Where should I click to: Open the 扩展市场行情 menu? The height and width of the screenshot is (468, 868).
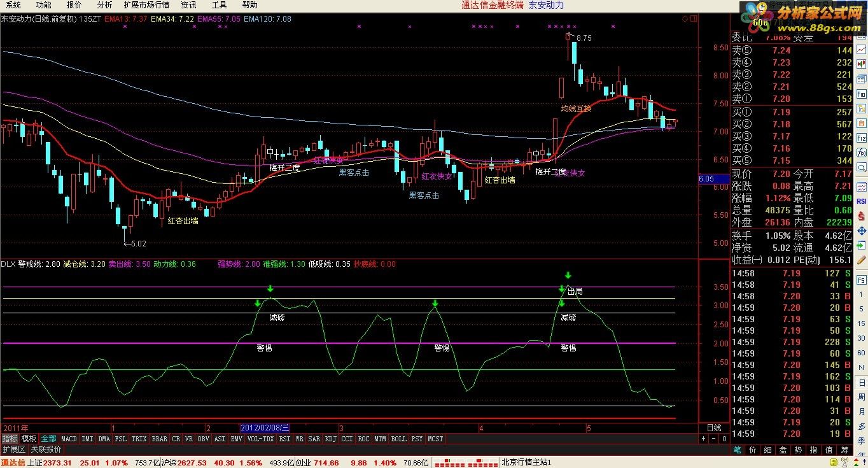tap(146, 4)
